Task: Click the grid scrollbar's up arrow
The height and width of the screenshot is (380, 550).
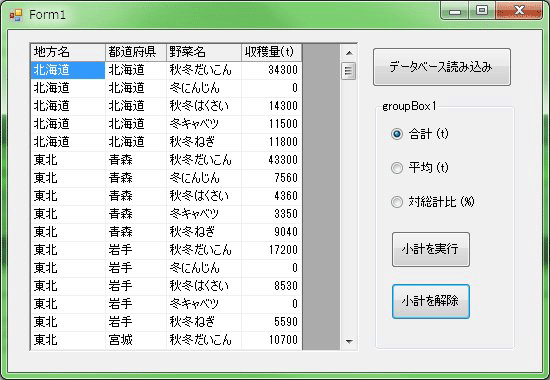Action: [x=349, y=53]
